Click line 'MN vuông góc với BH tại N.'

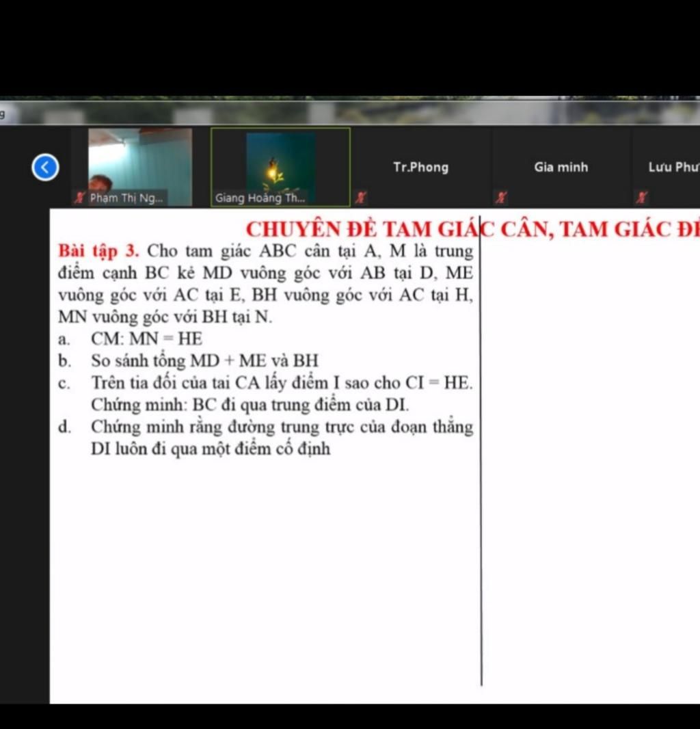[165, 317]
